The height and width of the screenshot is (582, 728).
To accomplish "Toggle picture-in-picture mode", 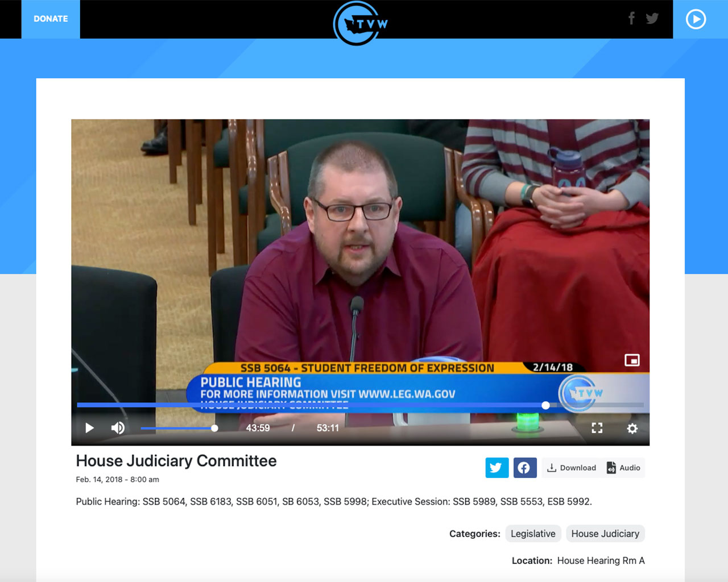I will tap(632, 360).
